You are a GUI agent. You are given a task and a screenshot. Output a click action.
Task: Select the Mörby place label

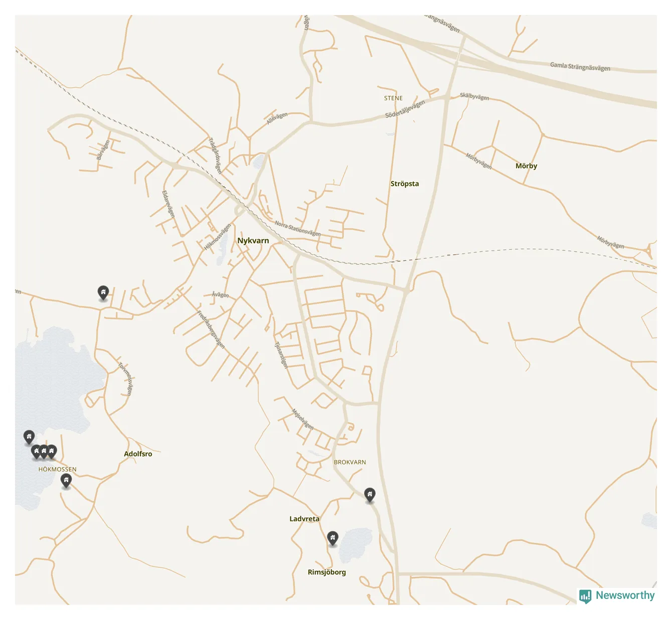pos(526,166)
